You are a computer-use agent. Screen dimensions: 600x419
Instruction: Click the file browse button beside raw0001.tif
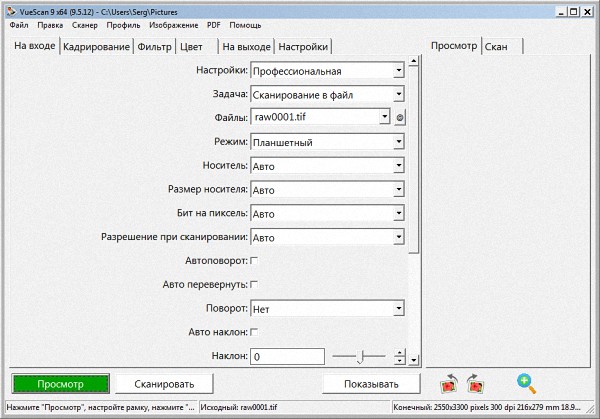(400, 118)
